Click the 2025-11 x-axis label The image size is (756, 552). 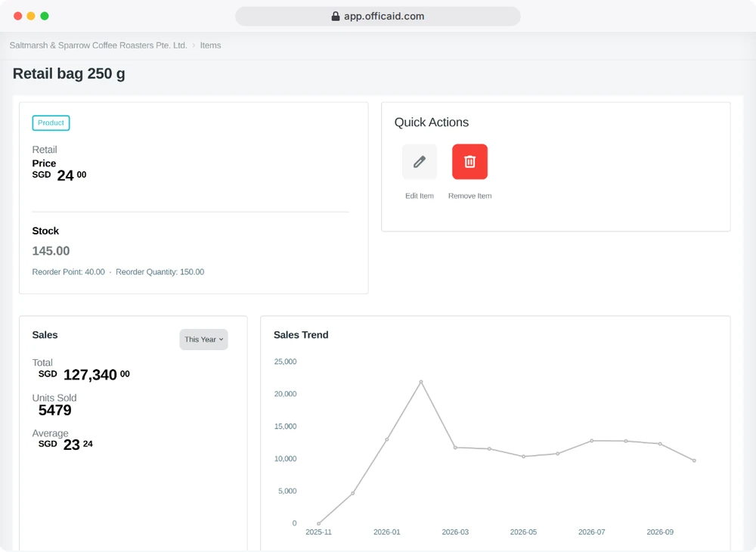coord(319,532)
